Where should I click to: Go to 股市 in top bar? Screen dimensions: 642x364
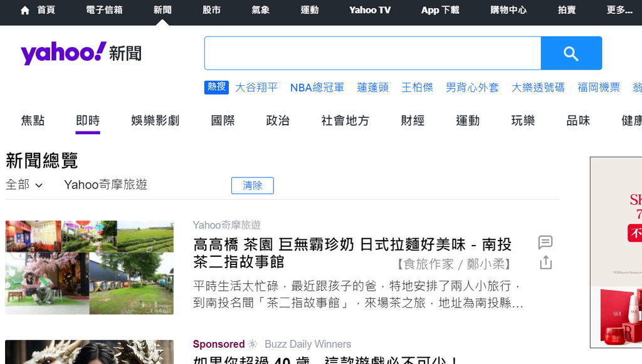tap(212, 10)
